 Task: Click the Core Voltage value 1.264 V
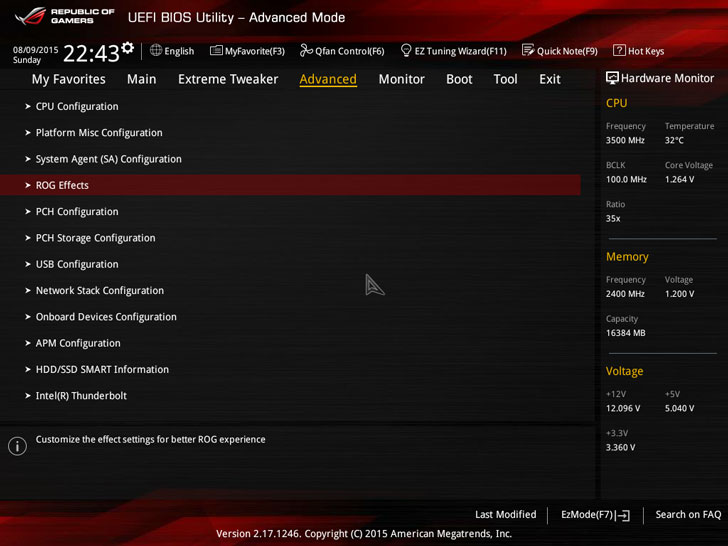(680, 179)
